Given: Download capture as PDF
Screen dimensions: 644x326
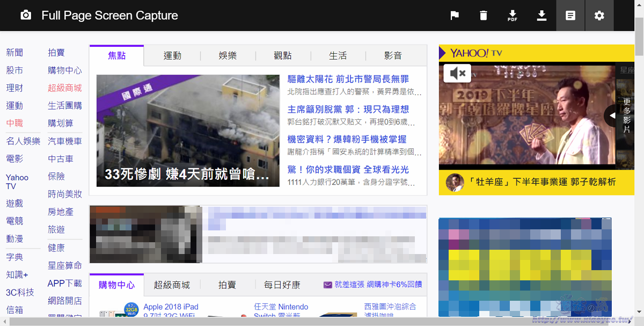Looking at the screenshot, I should tap(513, 16).
